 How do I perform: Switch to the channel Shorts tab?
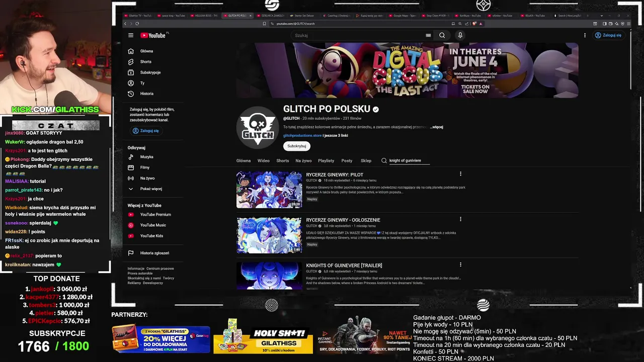[x=283, y=160]
